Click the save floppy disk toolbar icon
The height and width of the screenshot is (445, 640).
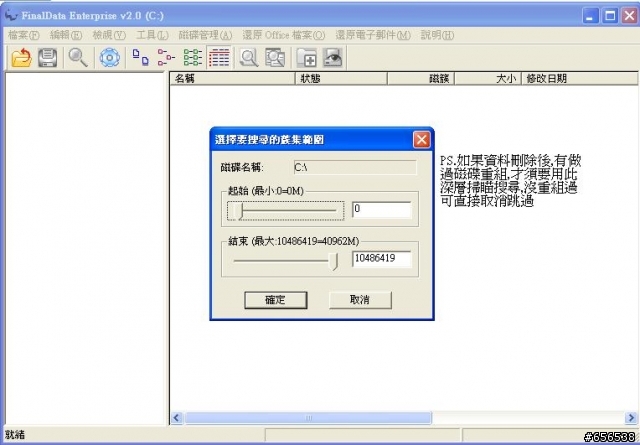pyautogui.click(x=48, y=58)
